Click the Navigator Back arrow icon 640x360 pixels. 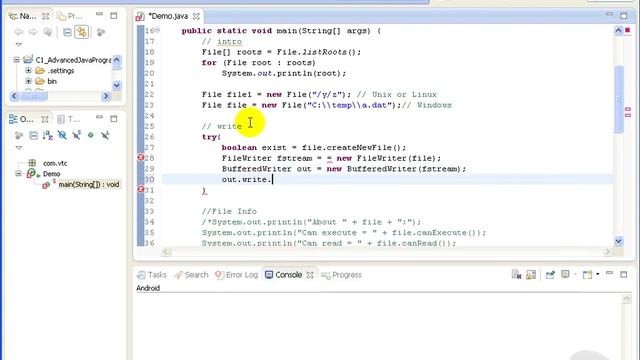pos(19,32)
